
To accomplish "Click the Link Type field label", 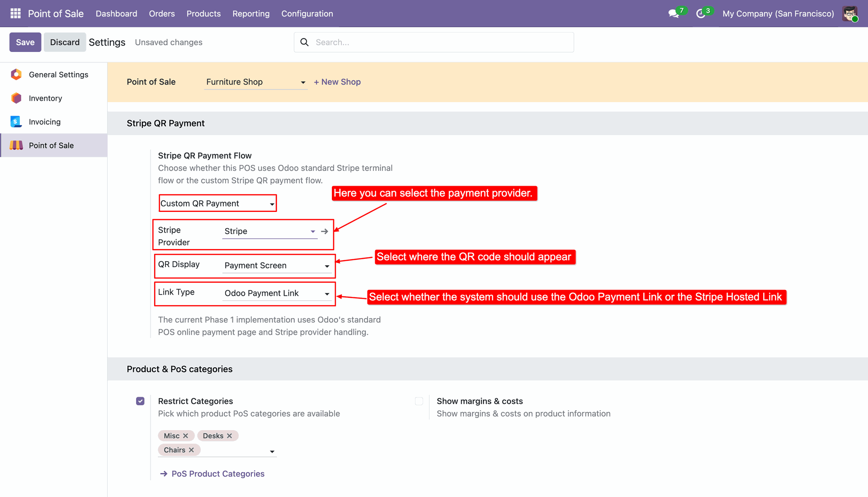I will click(176, 292).
